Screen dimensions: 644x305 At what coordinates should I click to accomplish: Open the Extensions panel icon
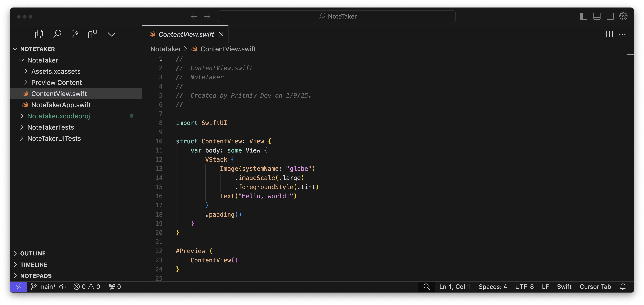point(92,34)
